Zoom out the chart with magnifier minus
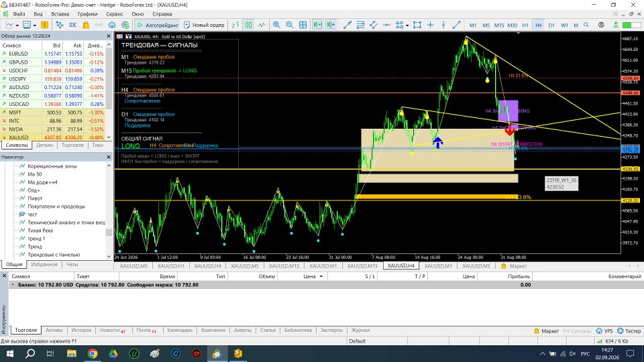 click(x=290, y=25)
